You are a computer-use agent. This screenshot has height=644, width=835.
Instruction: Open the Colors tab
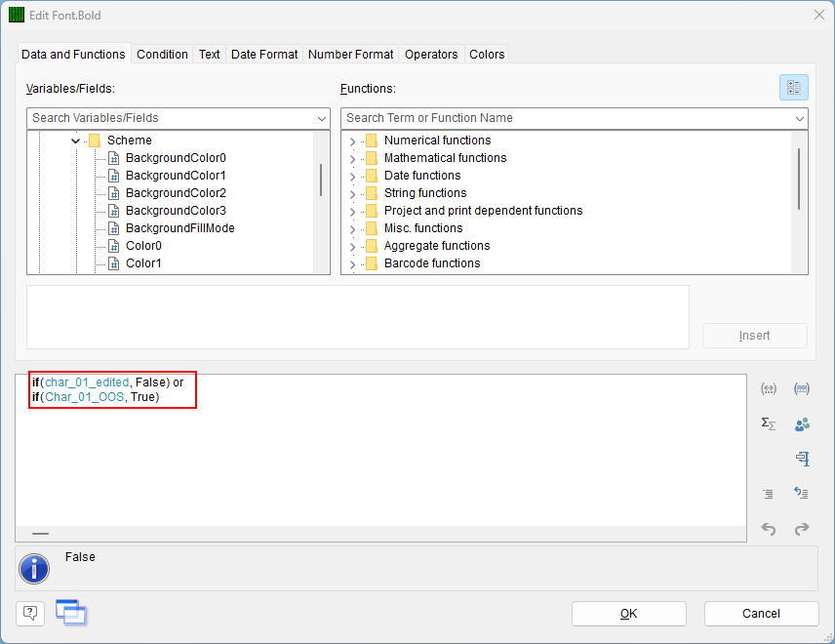tap(487, 55)
